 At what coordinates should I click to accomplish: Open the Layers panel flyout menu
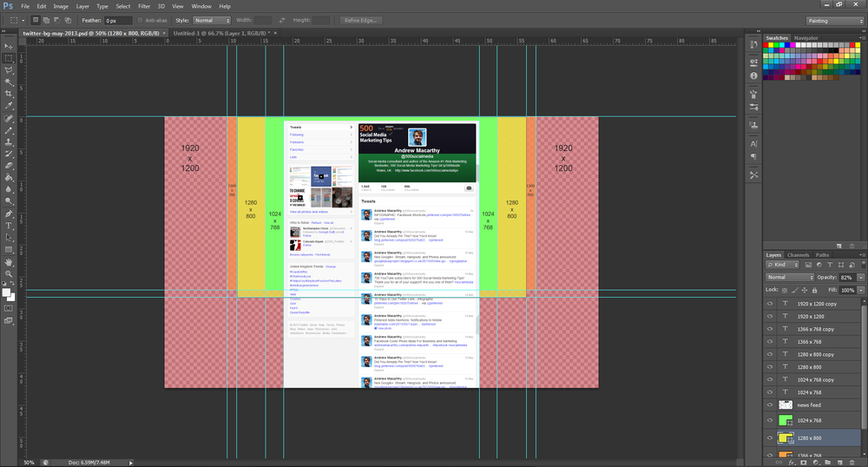[x=861, y=255]
